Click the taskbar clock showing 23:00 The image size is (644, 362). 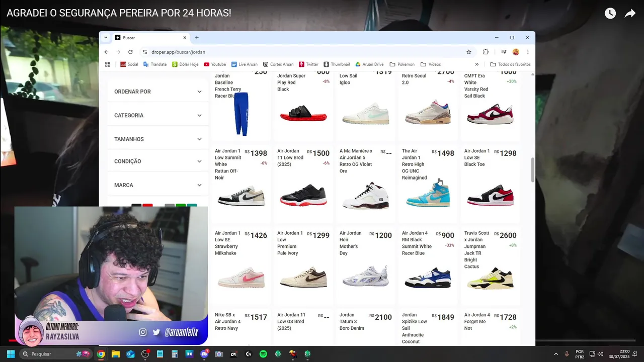(x=620, y=354)
